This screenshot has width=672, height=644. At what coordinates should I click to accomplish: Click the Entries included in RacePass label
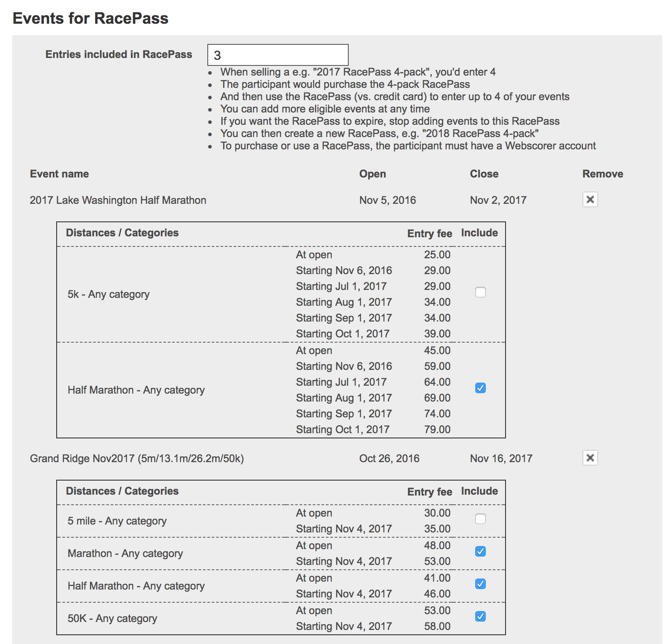click(x=119, y=54)
